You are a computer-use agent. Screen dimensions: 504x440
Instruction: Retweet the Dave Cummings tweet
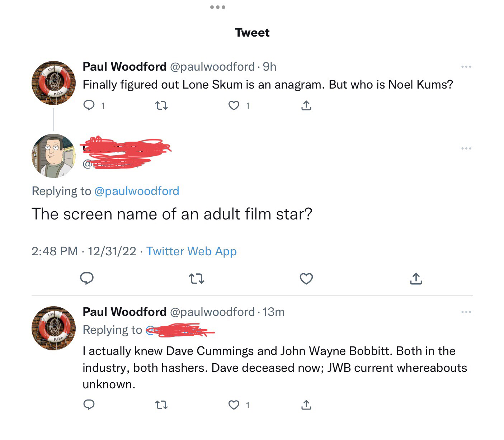pos(161,405)
